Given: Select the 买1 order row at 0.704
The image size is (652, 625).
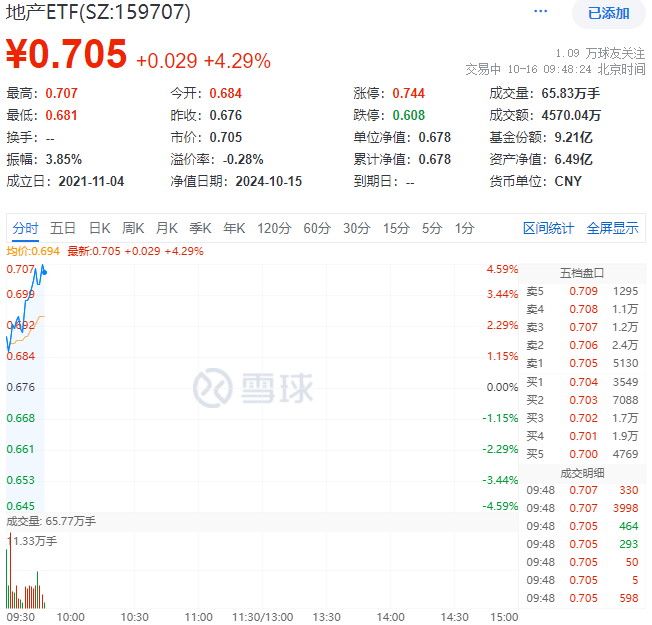Looking at the screenshot, I should [582, 382].
